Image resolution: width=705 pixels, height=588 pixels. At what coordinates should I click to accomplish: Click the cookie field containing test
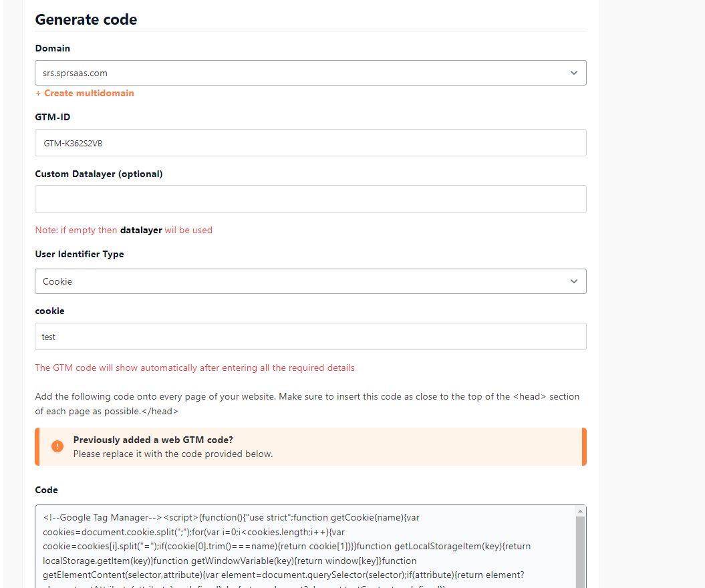pyautogui.click(x=310, y=337)
